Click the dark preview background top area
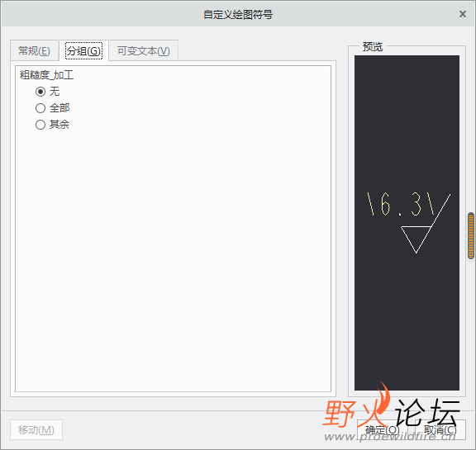The image size is (476, 450). click(x=407, y=107)
